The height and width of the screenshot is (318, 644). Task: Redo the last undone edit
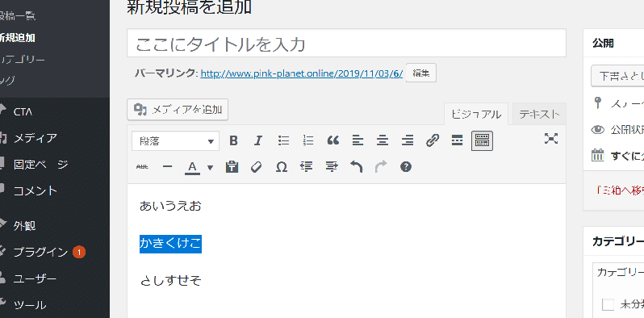[x=381, y=167]
